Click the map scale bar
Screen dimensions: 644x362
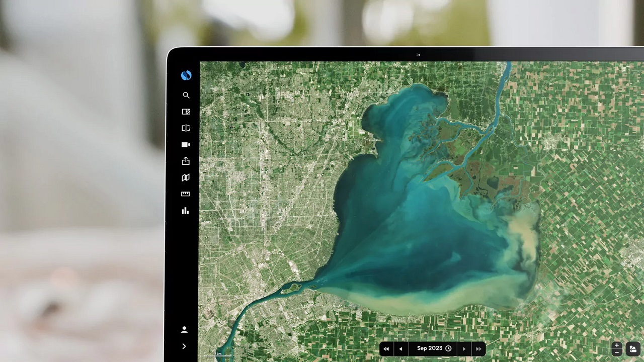[218, 354]
